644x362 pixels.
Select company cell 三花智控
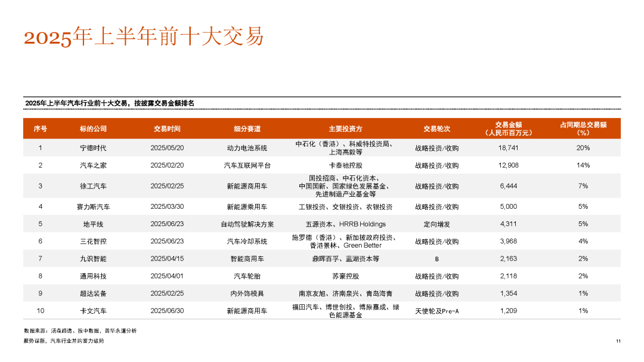(93, 241)
